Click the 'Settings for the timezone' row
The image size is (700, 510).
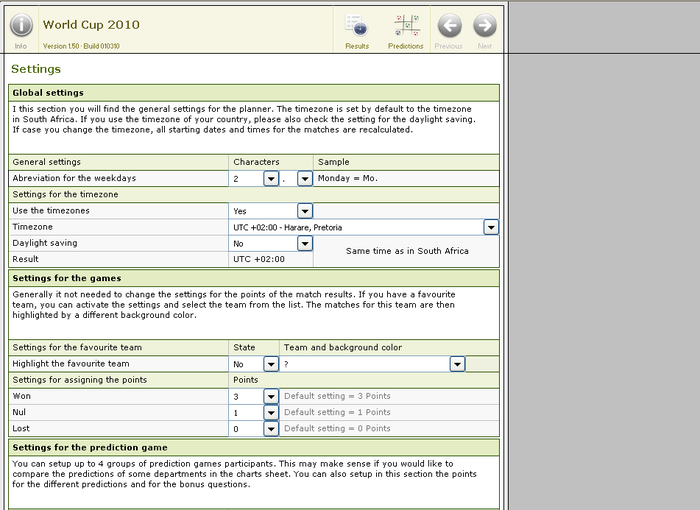(x=254, y=195)
